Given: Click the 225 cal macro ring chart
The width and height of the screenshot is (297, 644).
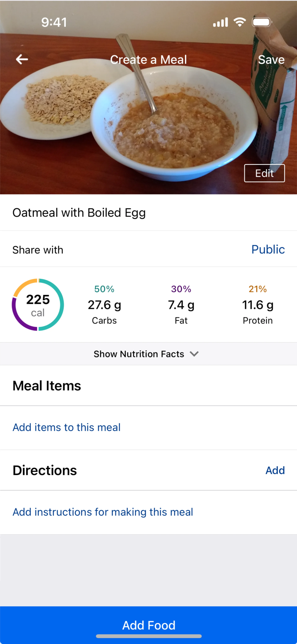Looking at the screenshot, I should click(x=38, y=305).
